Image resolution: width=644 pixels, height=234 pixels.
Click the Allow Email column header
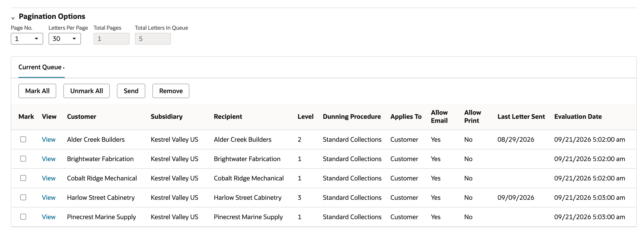point(439,117)
